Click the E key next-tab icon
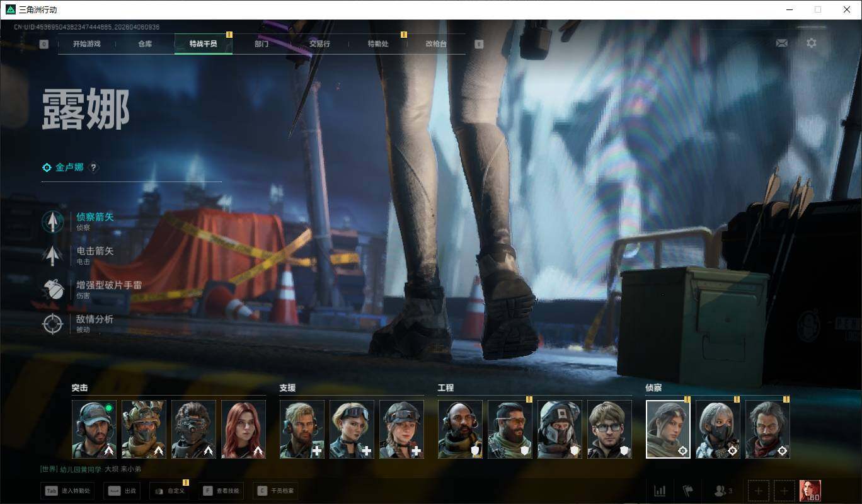This screenshot has height=504, width=862. (479, 44)
